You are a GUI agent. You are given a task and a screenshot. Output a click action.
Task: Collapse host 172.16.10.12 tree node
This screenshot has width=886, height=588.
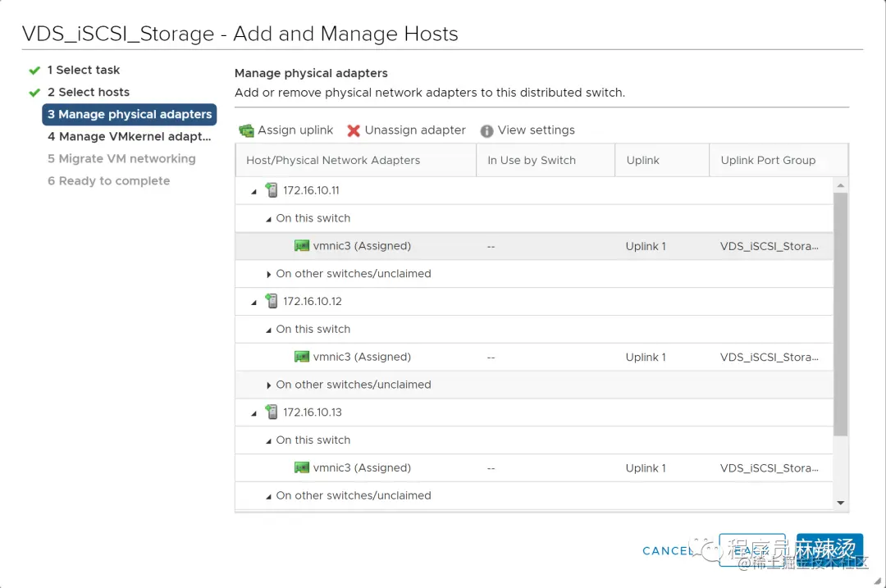254,302
